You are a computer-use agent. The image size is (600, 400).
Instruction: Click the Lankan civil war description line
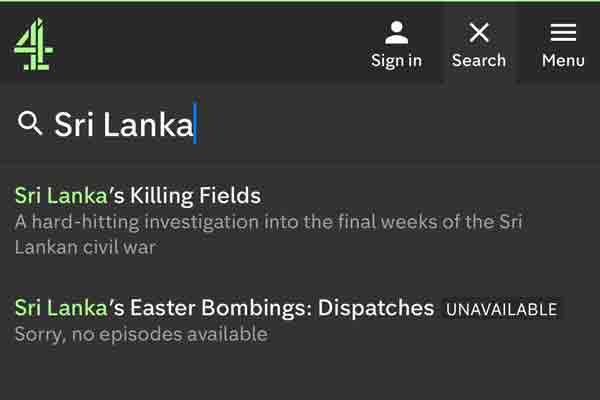tap(85, 247)
